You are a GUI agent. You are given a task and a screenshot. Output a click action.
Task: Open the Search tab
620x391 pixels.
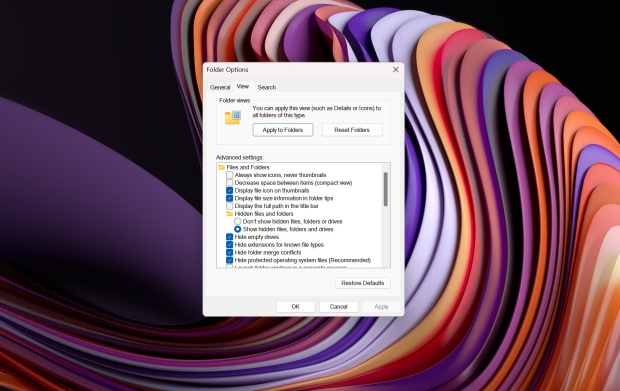pyautogui.click(x=267, y=87)
